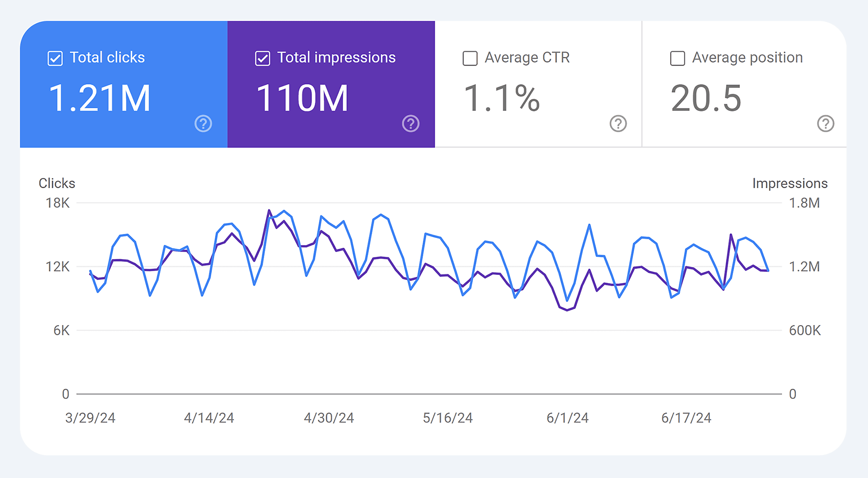The image size is (868, 478).
Task: Uncheck the Total clicks checkbox
Action: click(x=56, y=57)
